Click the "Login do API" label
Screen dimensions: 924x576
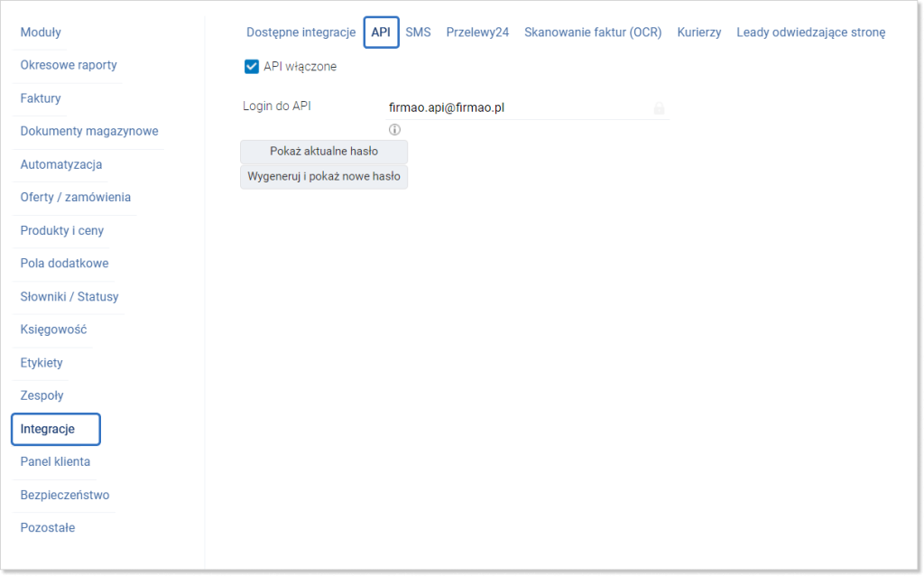click(277, 107)
